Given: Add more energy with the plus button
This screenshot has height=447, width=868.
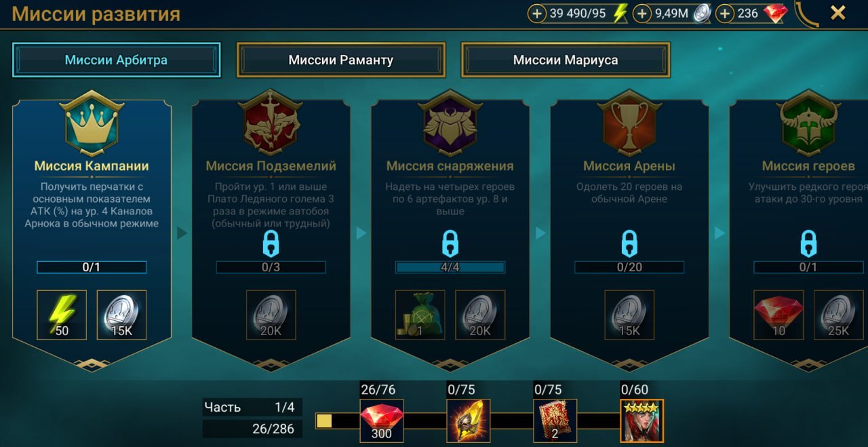Looking at the screenshot, I should point(537,14).
